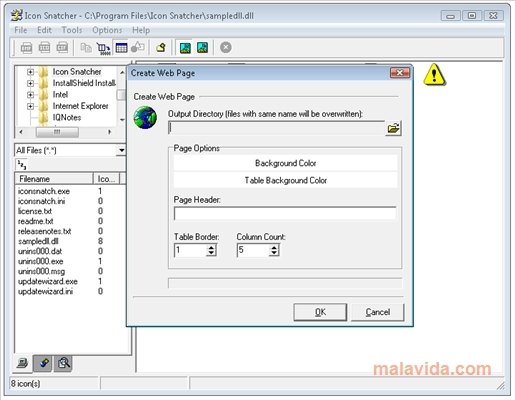Select updatewizard.exe in the file list

click(x=48, y=281)
